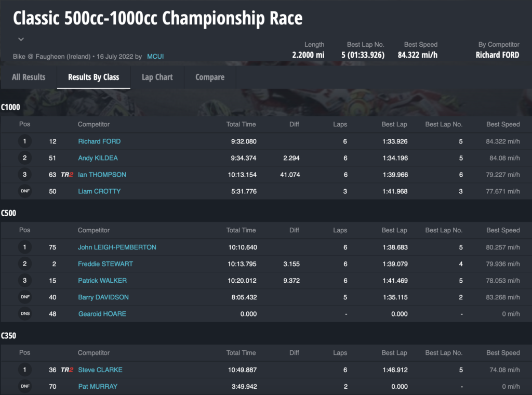This screenshot has width=532, height=395.
Task: Open the All Results tab
Action: (x=29, y=77)
